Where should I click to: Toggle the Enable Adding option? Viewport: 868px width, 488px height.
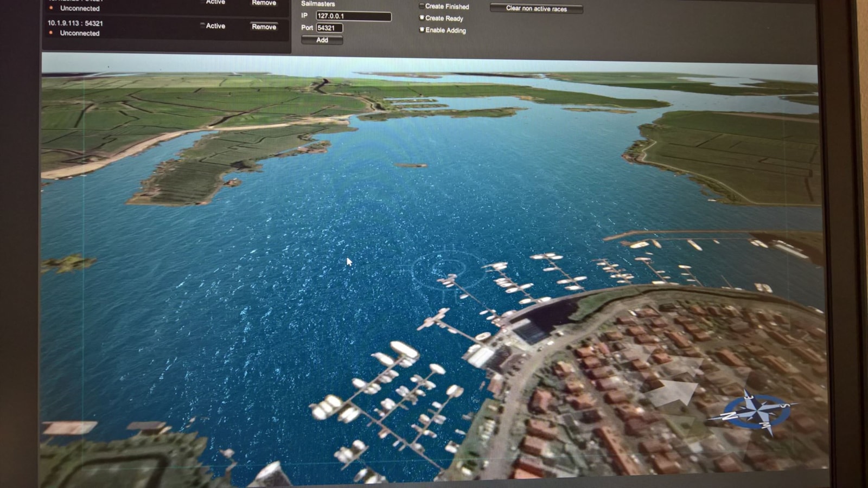(422, 30)
